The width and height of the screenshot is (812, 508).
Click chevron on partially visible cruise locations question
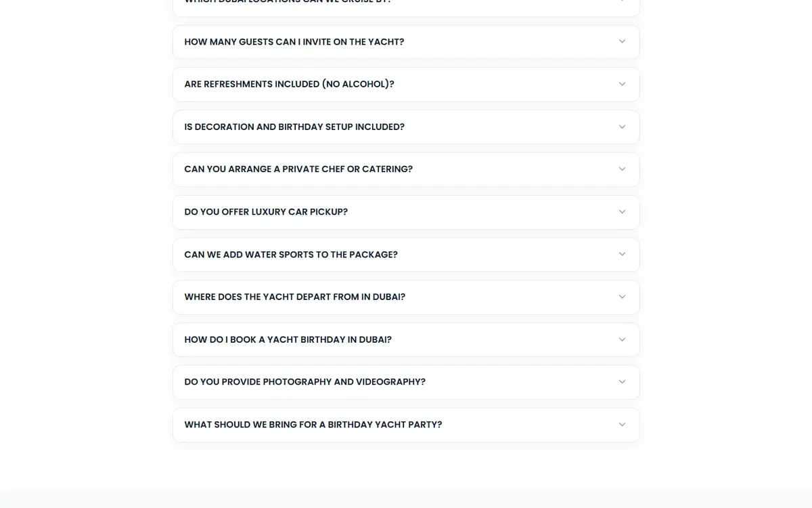point(622,1)
